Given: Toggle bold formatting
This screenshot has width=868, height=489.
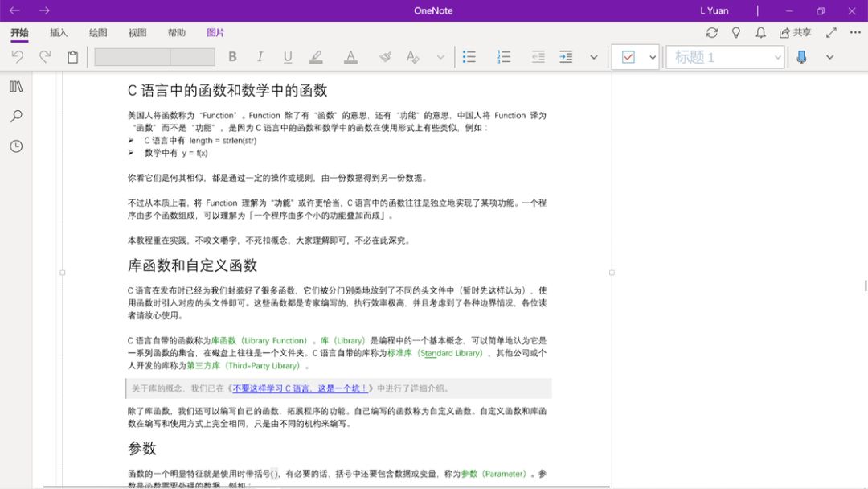Looking at the screenshot, I should [232, 57].
